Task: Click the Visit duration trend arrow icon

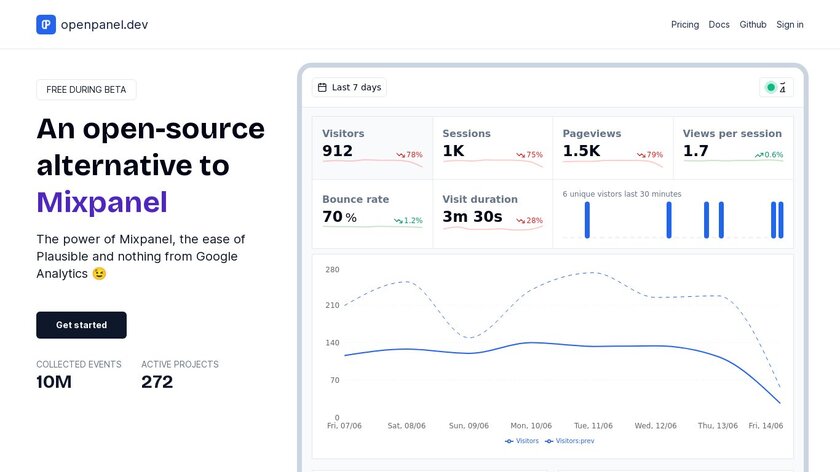Action: [x=520, y=221]
